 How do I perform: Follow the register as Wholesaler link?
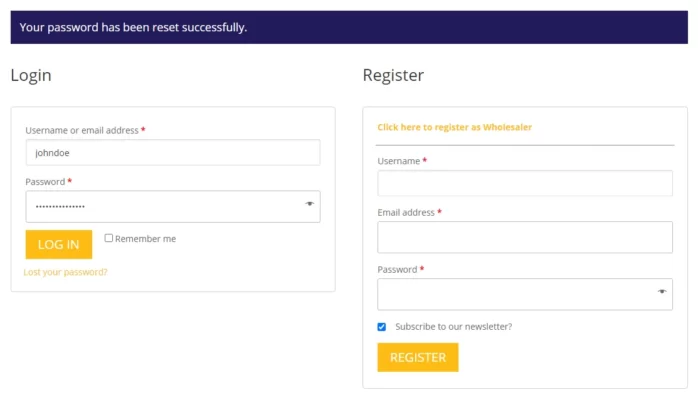click(x=455, y=127)
